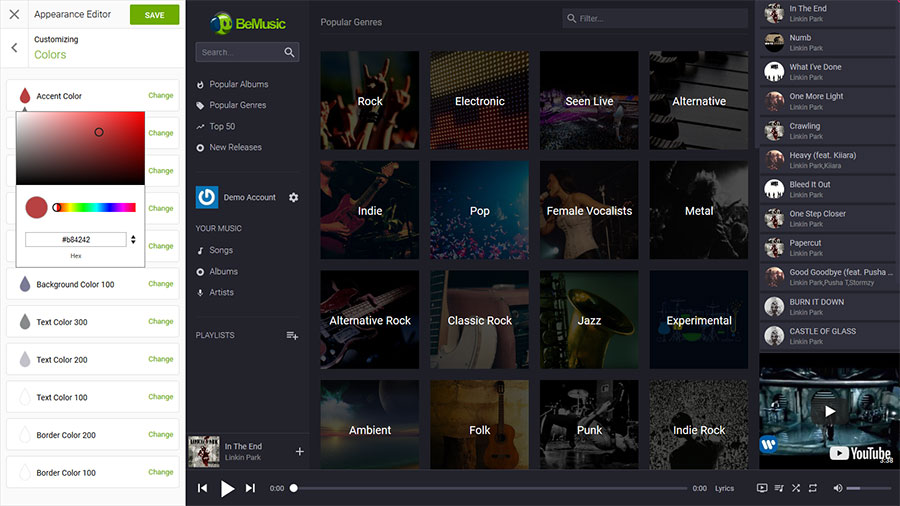Play the current track
900x506 pixels.
[227, 488]
